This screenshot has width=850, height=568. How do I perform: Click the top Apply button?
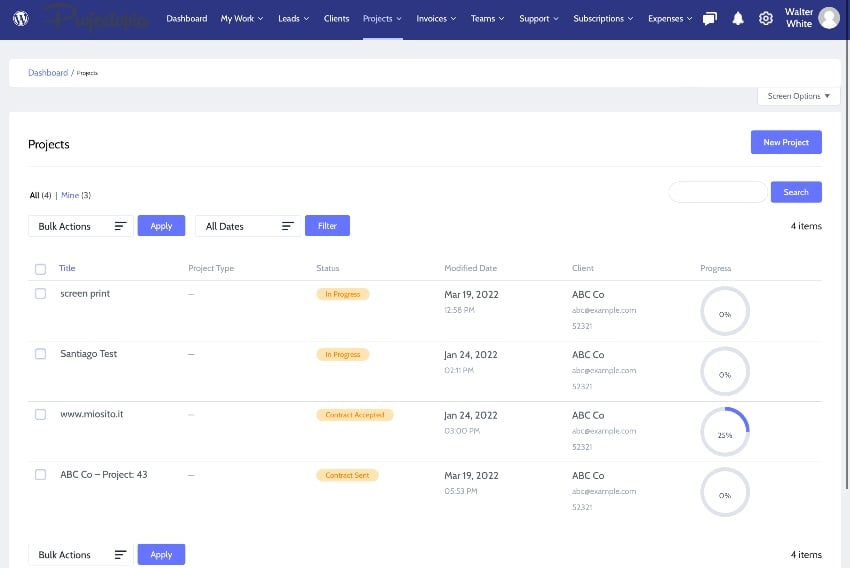[x=161, y=225]
